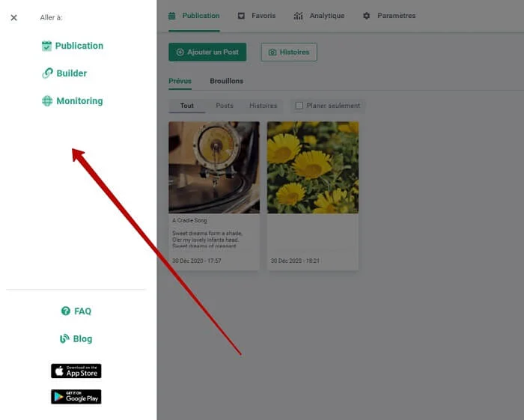Open the yellow flowers post thumbnail
This screenshot has height=420, width=524.
click(x=313, y=168)
